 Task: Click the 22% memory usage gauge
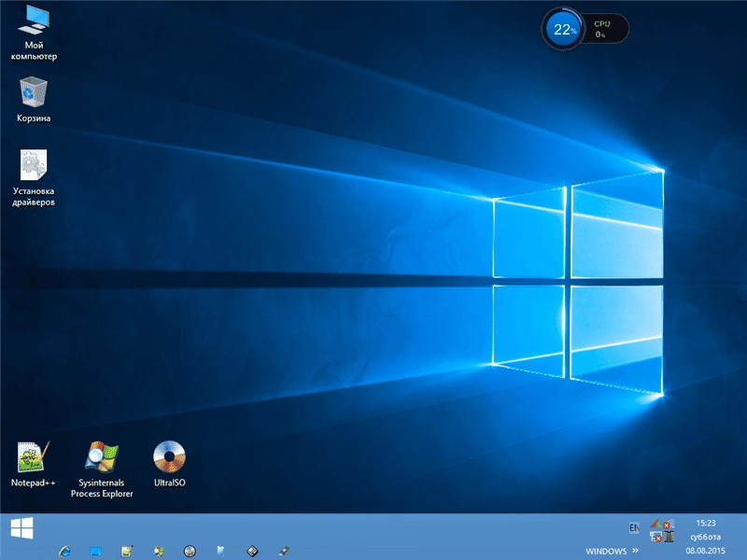click(563, 30)
